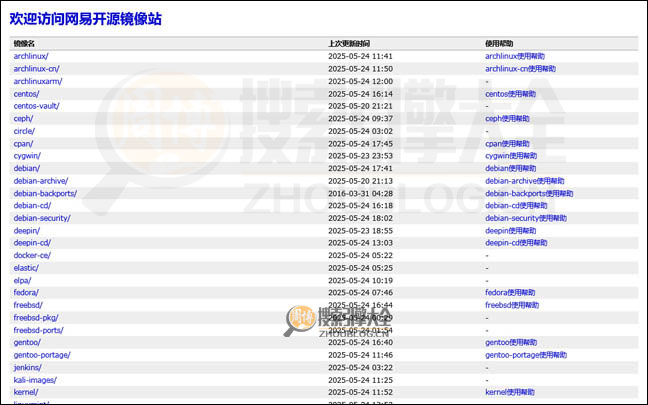Screen dimensions: 648x405
Task: Open the debian-archive使用帮助 link
Action: click(524, 181)
